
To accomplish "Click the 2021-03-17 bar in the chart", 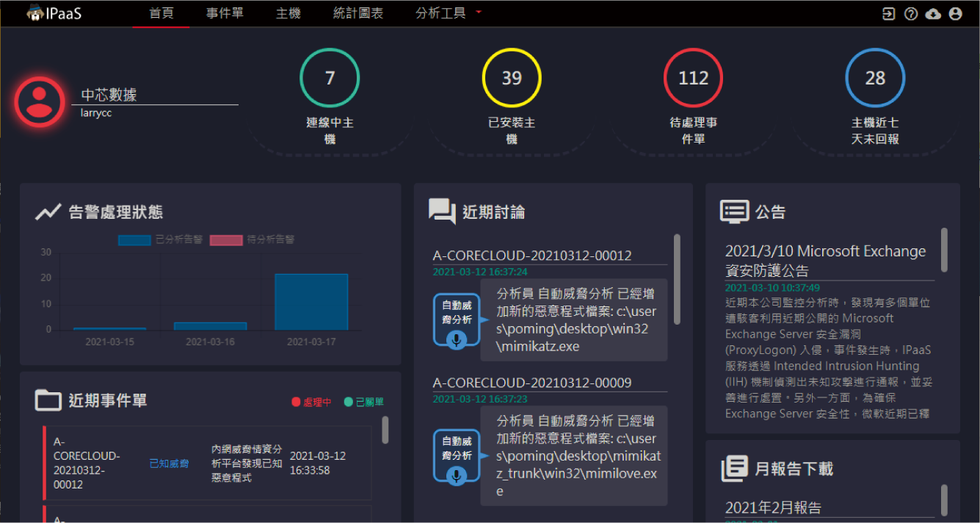I will 311,302.
